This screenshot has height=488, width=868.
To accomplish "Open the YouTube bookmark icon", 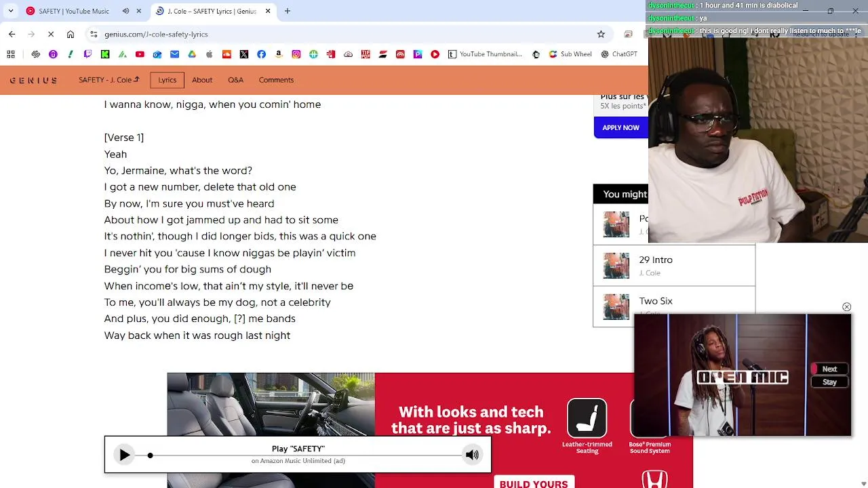I will click(x=140, y=54).
